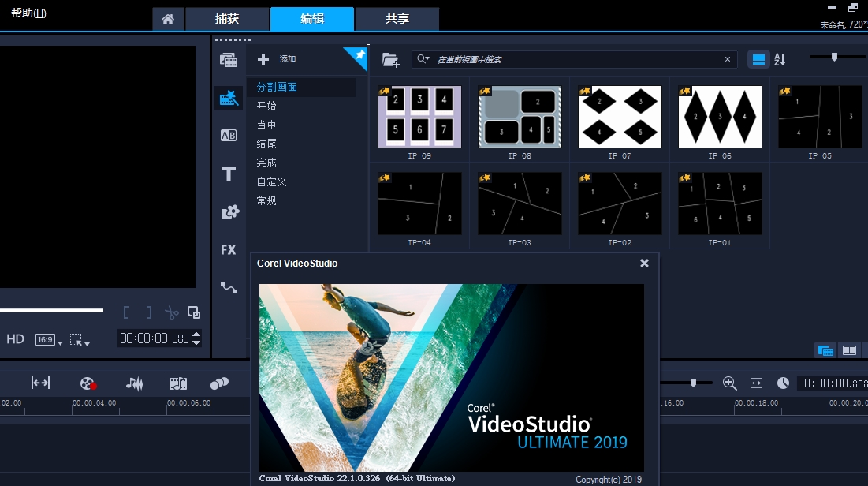Increase preview timecode with the stepper arrows
The height and width of the screenshot is (486, 868).
point(196,335)
